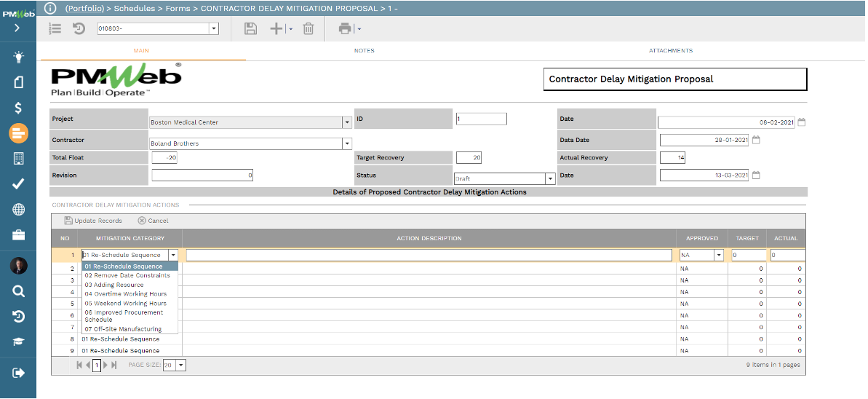The image size is (868, 399).
Task: Go to first page of grid
Action: (x=79, y=366)
